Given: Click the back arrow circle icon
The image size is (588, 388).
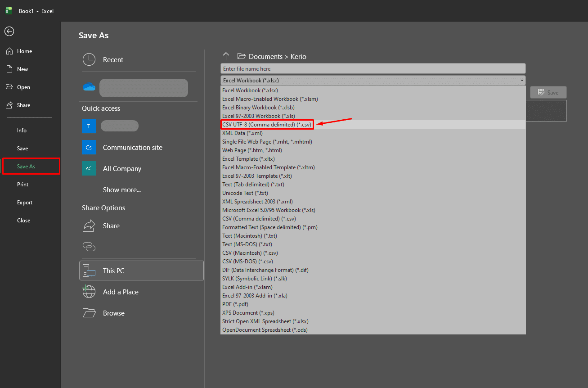Looking at the screenshot, I should [x=9, y=31].
